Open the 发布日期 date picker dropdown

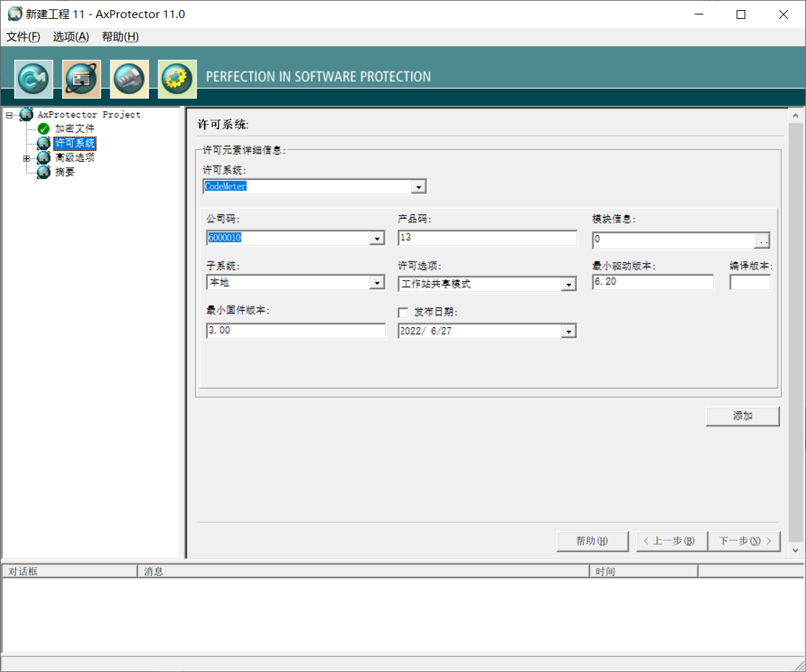click(568, 332)
